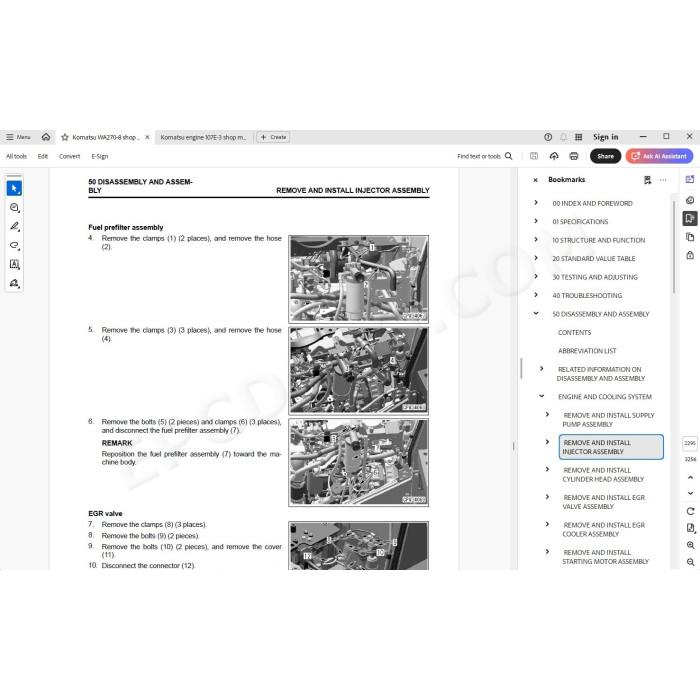This screenshot has width=700, height=700.
Task: Go to next page arrow
Action: (x=690, y=493)
